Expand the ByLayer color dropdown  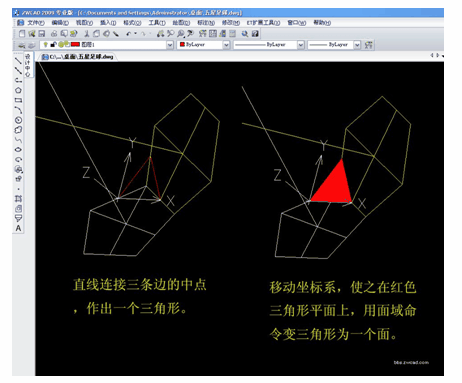[226, 45]
